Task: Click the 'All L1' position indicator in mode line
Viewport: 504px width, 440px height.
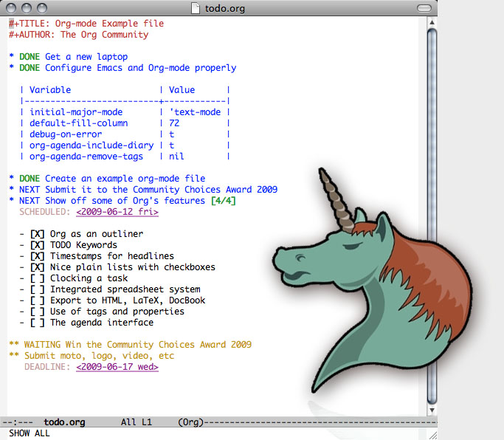Action: coord(137,422)
